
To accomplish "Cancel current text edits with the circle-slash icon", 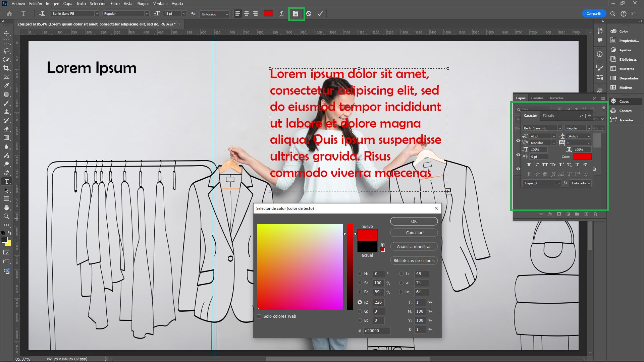I will coord(309,14).
